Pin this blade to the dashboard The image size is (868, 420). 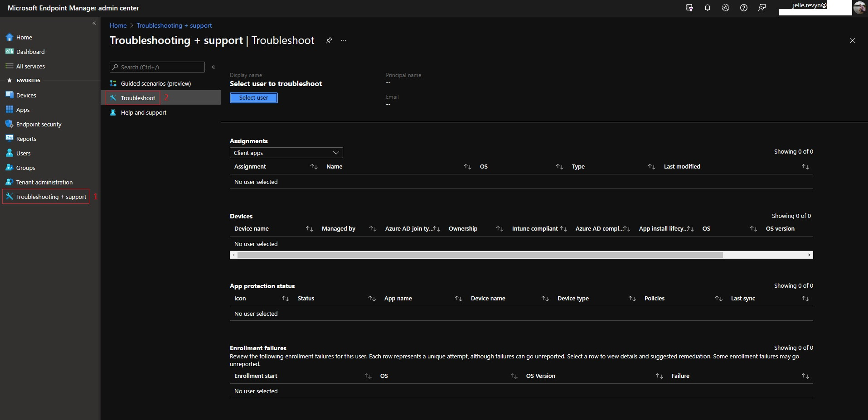click(x=329, y=40)
